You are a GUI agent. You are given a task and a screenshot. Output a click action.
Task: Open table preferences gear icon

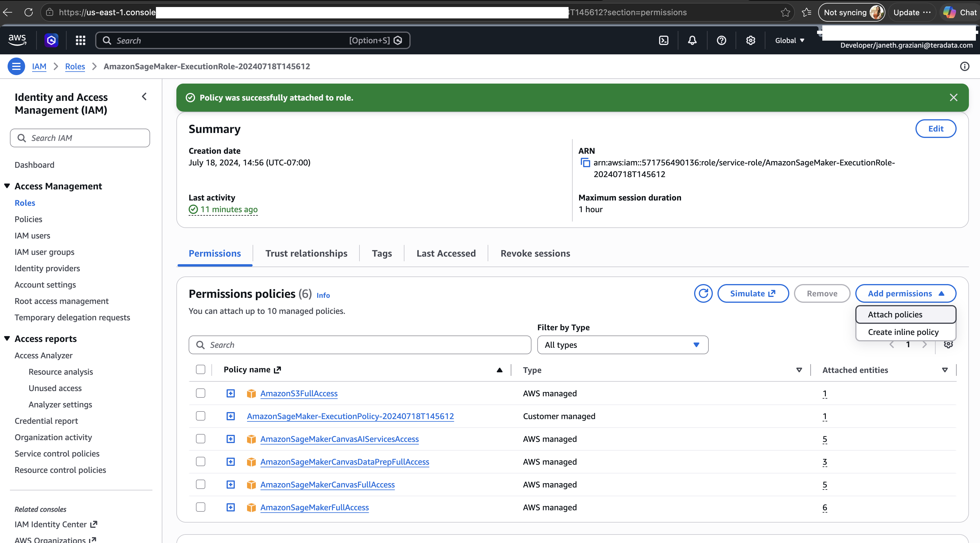pos(948,345)
